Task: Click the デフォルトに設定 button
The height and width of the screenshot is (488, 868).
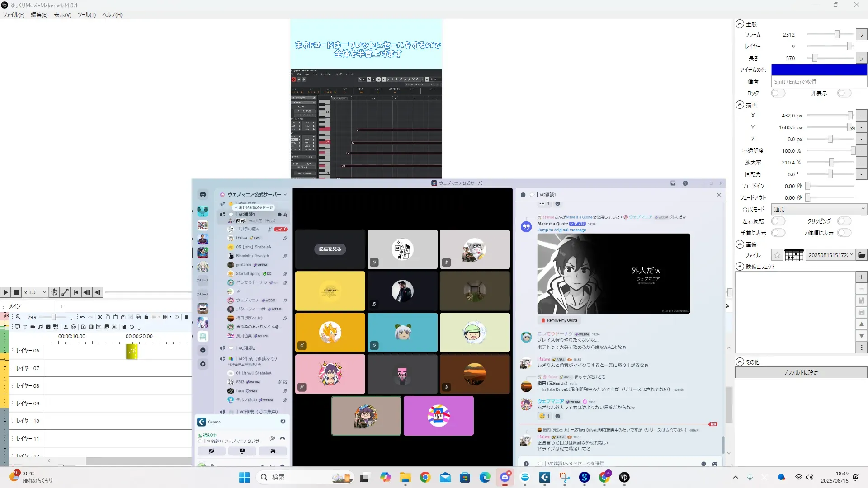Action: click(x=801, y=373)
